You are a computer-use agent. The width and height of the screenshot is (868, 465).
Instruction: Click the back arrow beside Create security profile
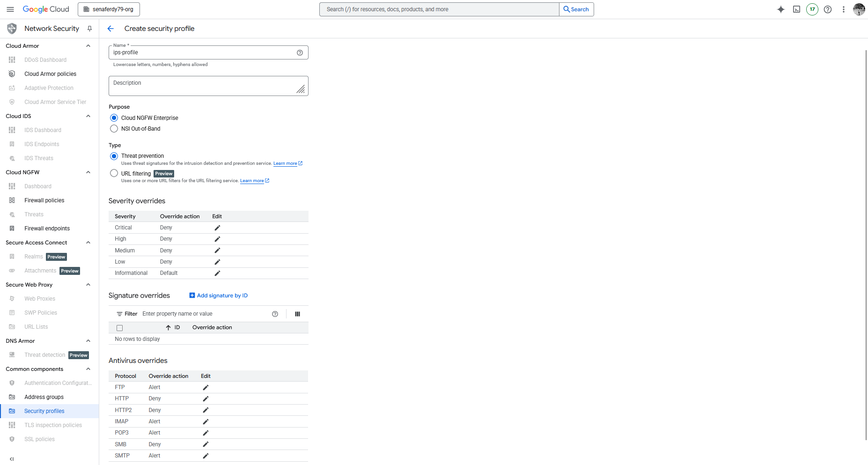click(x=110, y=29)
